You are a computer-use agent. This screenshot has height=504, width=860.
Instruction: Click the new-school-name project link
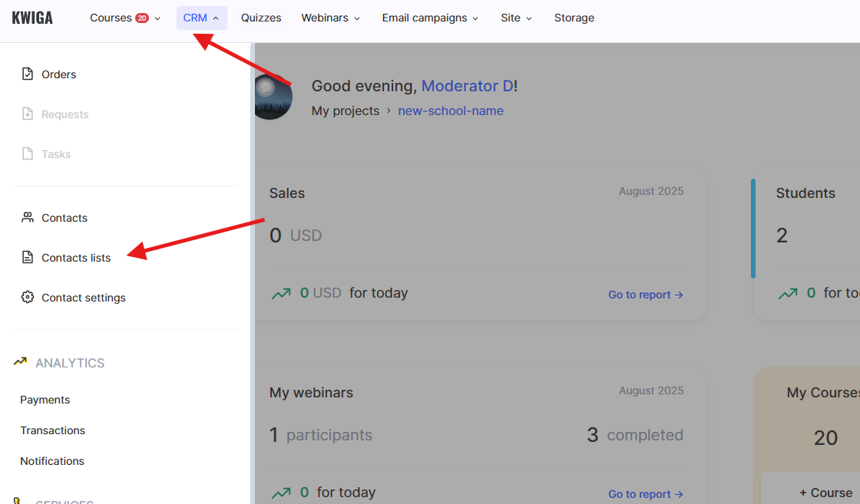point(451,110)
